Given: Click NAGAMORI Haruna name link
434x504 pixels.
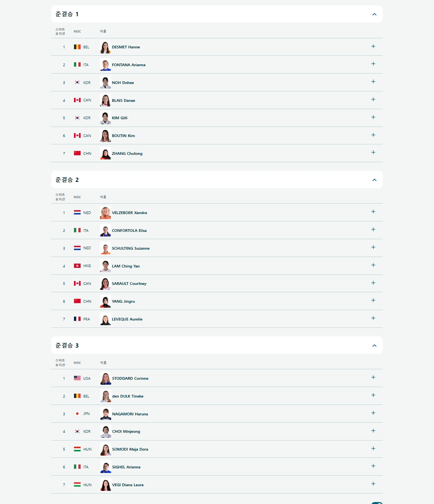Looking at the screenshot, I should coord(130,414).
